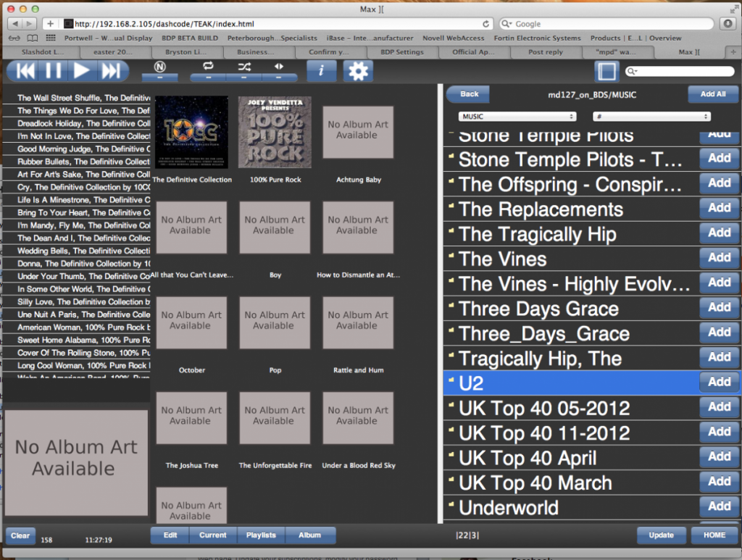Open the Slashdot browser tab
This screenshot has height=560, width=742.
(43, 52)
